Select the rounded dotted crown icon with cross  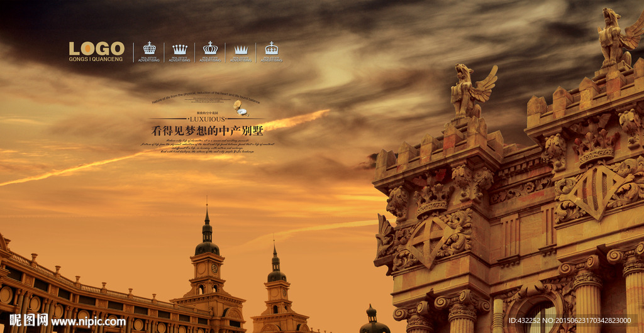(x=272, y=48)
